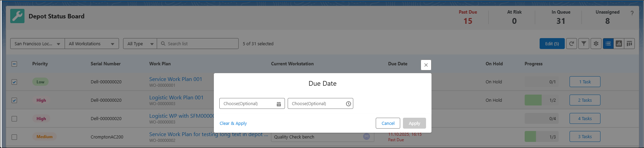Refresh the depot list
This screenshot has width=644, height=148.
click(x=572, y=44)
